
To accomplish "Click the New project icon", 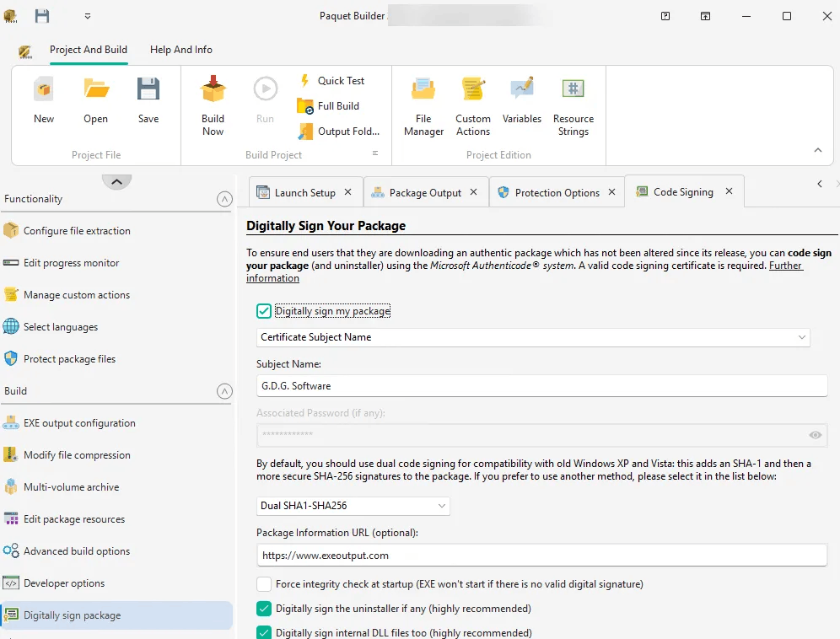I will pos(43,89).
